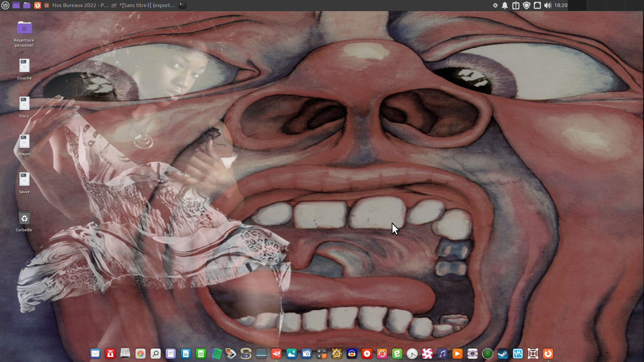The height and width of the screenshot is (362, 644).
Task: Open the webcam viewer app in dock
Action: tap(246, 354)
